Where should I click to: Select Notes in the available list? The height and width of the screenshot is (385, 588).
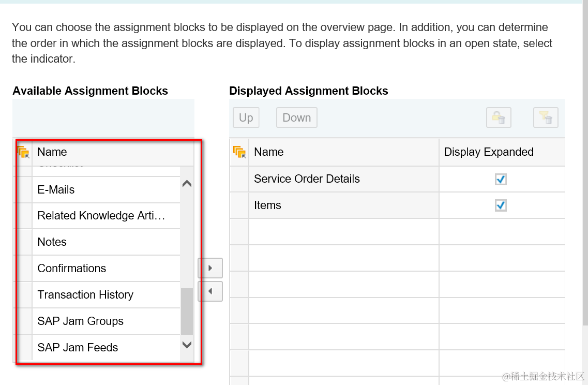[x=52, y=242]
